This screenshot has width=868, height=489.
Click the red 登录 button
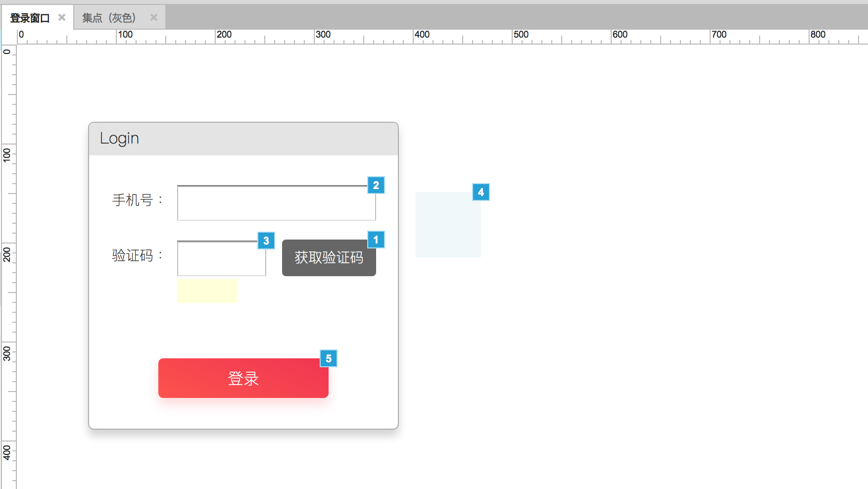point(243,378)
